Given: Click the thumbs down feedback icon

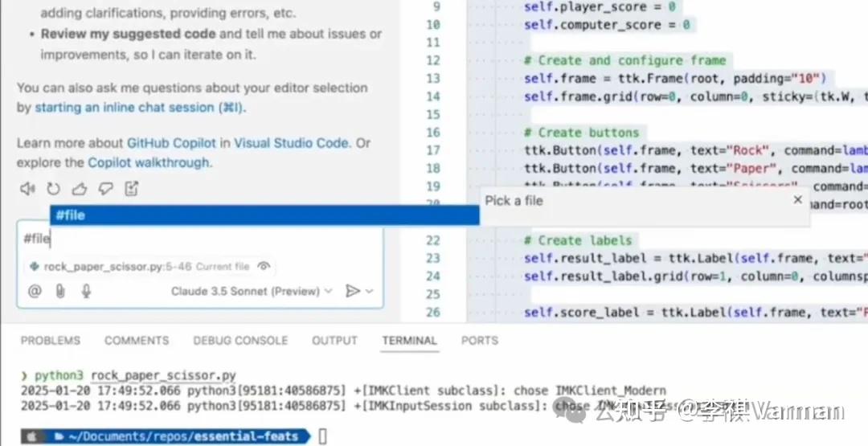Looking at the screenshot, I should click(x=105, y=189).
